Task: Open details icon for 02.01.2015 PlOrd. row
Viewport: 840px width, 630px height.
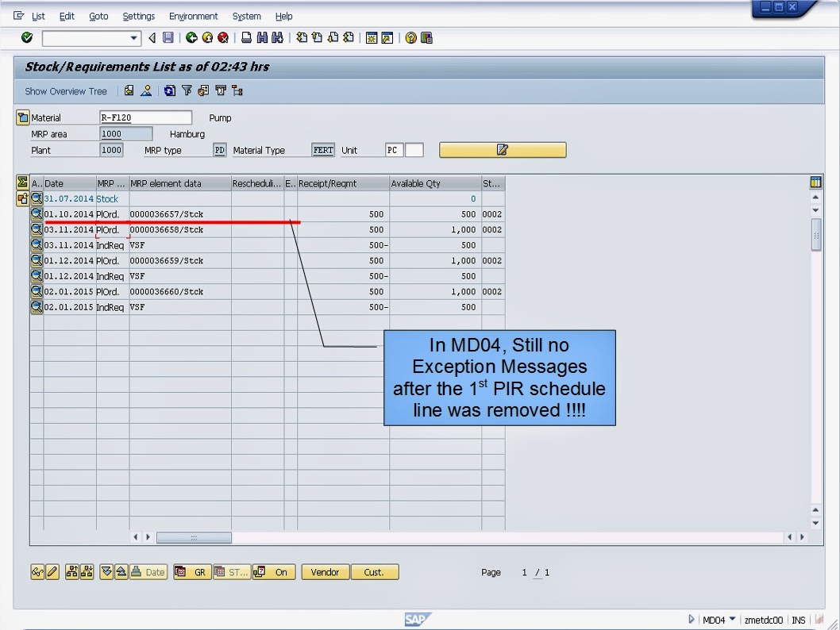Action: [x=37, y=292]
